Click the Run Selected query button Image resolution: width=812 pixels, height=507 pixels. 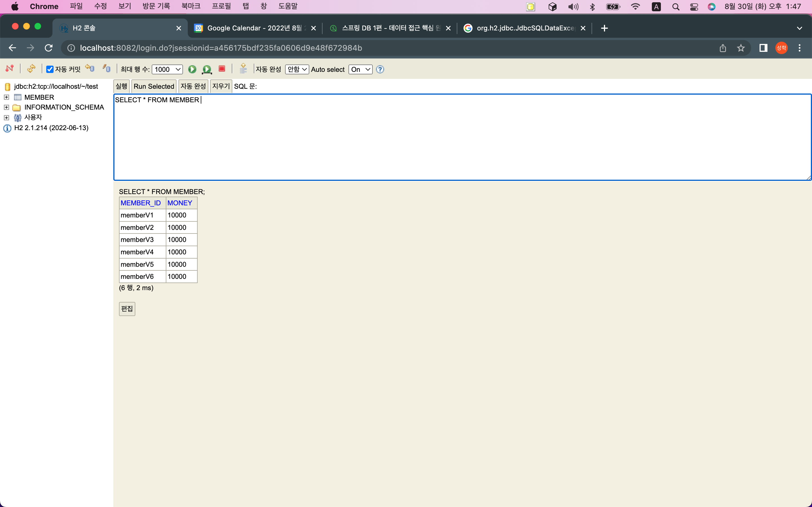click(x=154, y=86)
